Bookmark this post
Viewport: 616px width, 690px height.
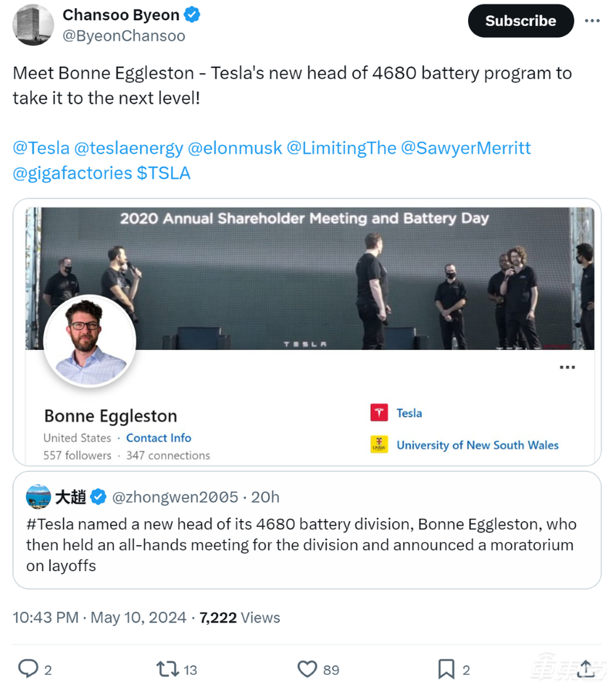[x=446, y=668]
